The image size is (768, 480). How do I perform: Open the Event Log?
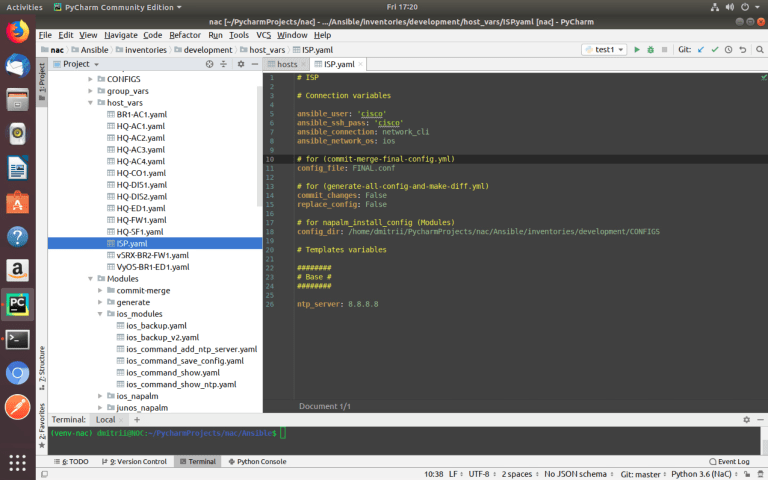[x=729, y=461]
